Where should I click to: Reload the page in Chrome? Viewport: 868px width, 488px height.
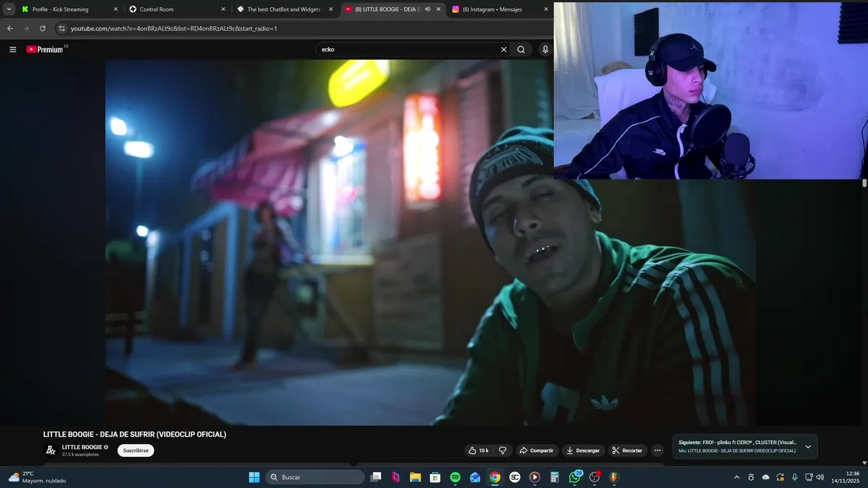(42, 28)
